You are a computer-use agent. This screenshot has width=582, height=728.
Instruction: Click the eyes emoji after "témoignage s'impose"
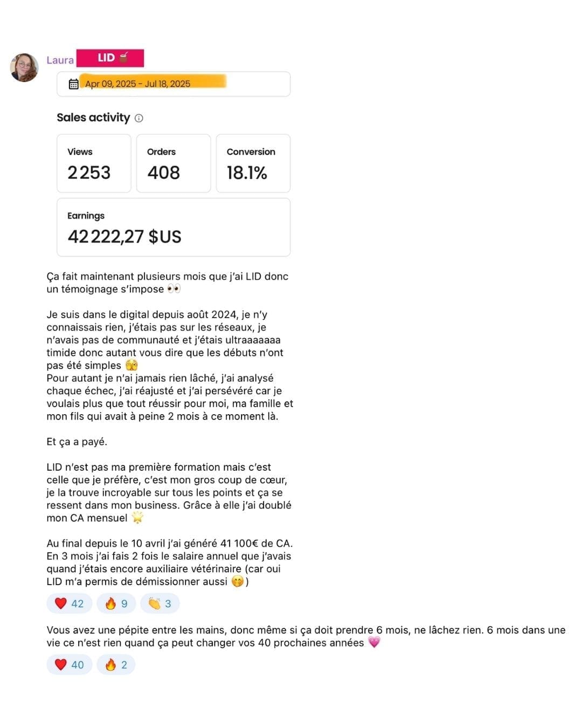coord(174,289)
